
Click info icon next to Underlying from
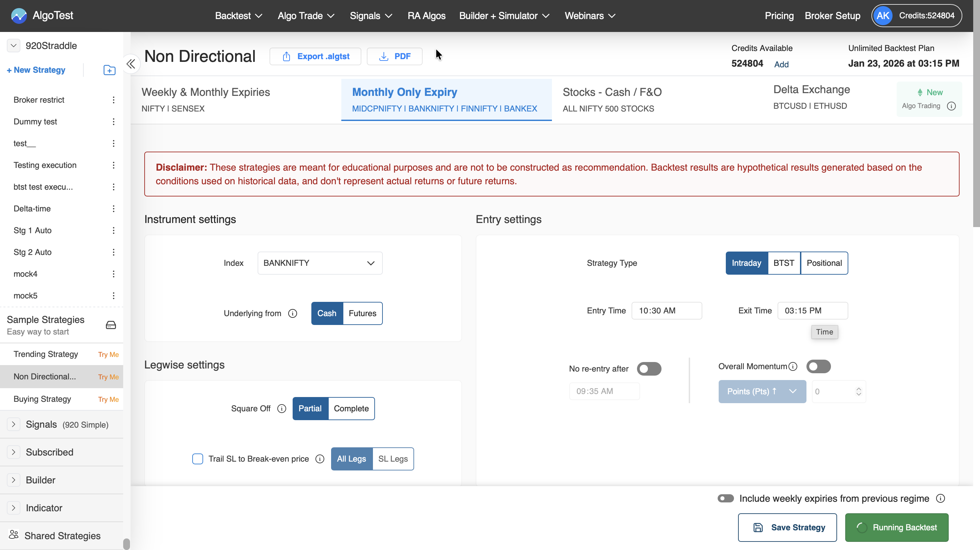coord(292,313)
